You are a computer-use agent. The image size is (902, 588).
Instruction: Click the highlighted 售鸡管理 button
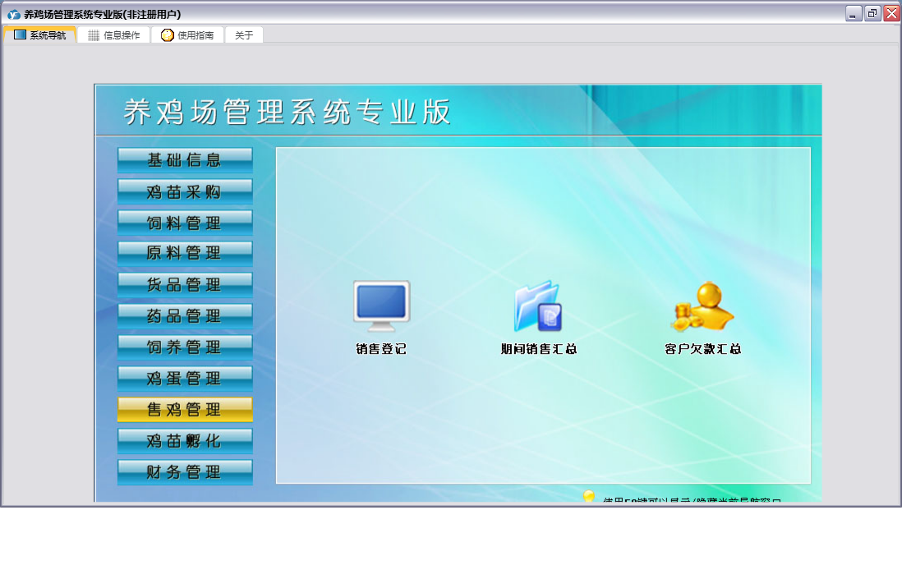click(185, 410)
